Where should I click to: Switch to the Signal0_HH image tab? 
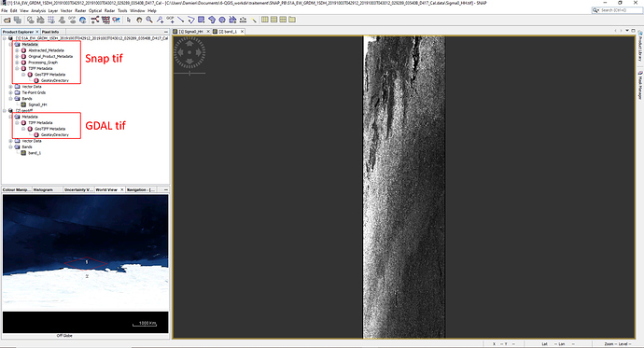(191, 31)
